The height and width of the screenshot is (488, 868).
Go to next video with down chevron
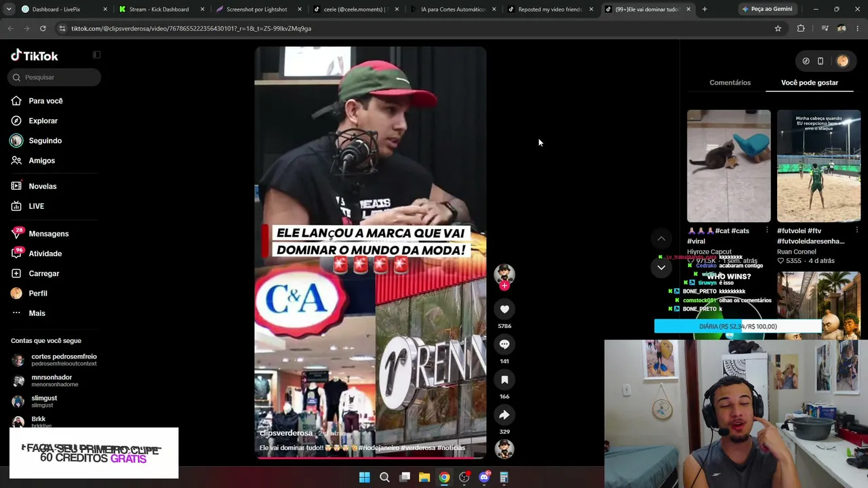[661, 267]
